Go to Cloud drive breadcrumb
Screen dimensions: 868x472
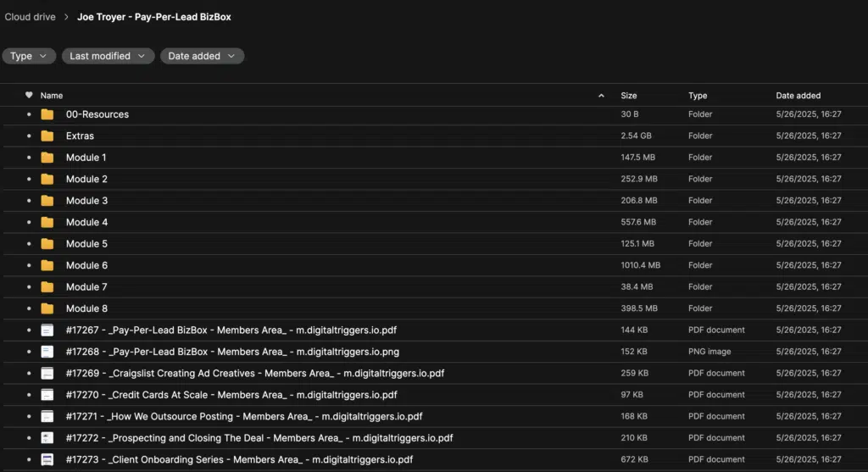pyautogui.click(x=30, y=17)
